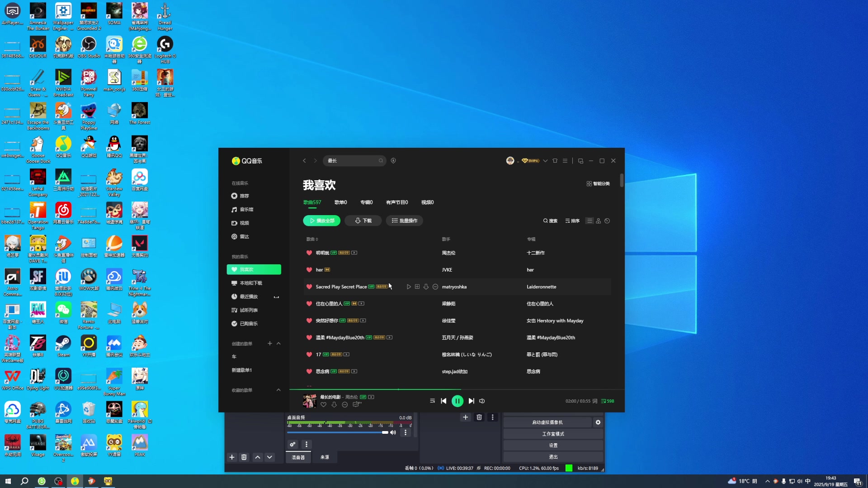Open 推荐 in QQ音乐 sidebar

pyautogui.click(x=240, y=196)
